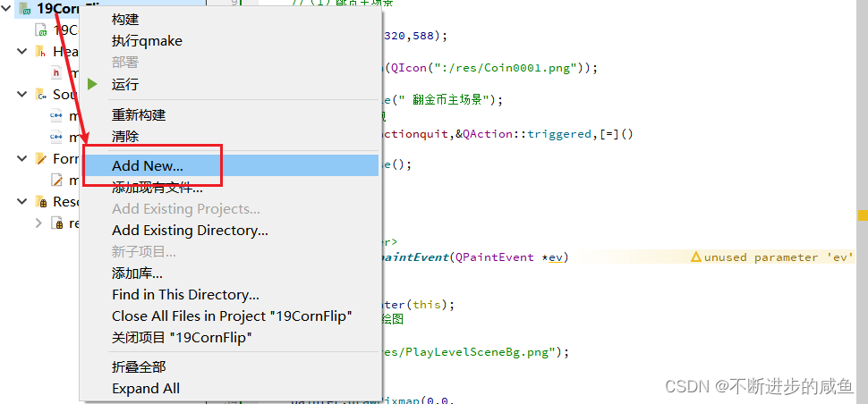This screenshot has width=868, height=404.
Task: Select Close All Files in Project "19CornFlip"
Action: (231, 316)
